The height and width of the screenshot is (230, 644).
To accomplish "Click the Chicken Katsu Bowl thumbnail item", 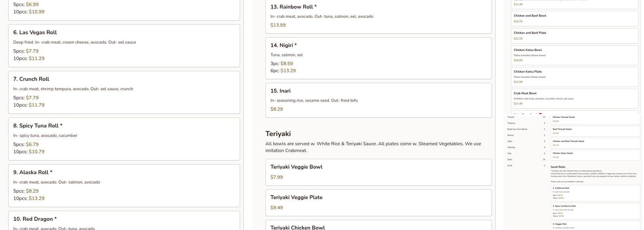I will tap(575, 55).
